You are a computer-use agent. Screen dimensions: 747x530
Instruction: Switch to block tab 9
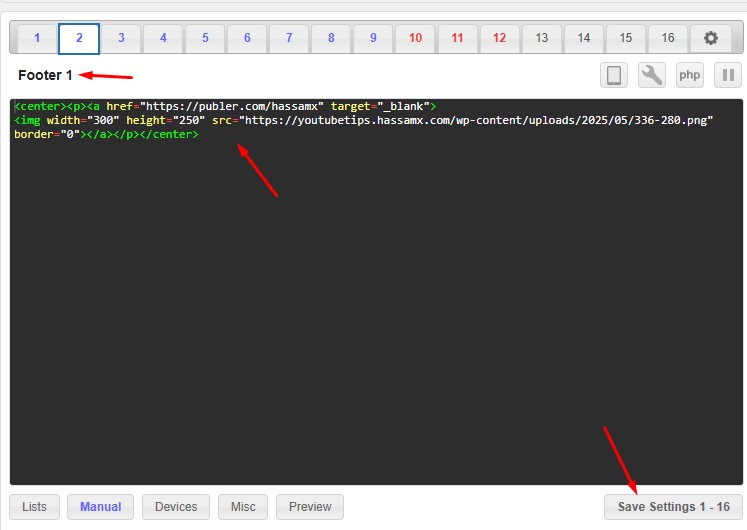373,38
